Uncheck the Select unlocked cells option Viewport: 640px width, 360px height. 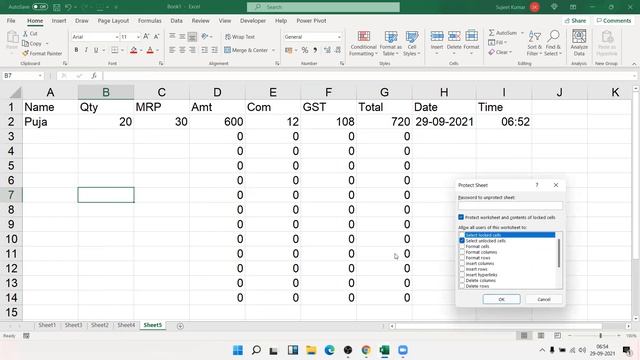pyautogui.click(x=462, y=241)
